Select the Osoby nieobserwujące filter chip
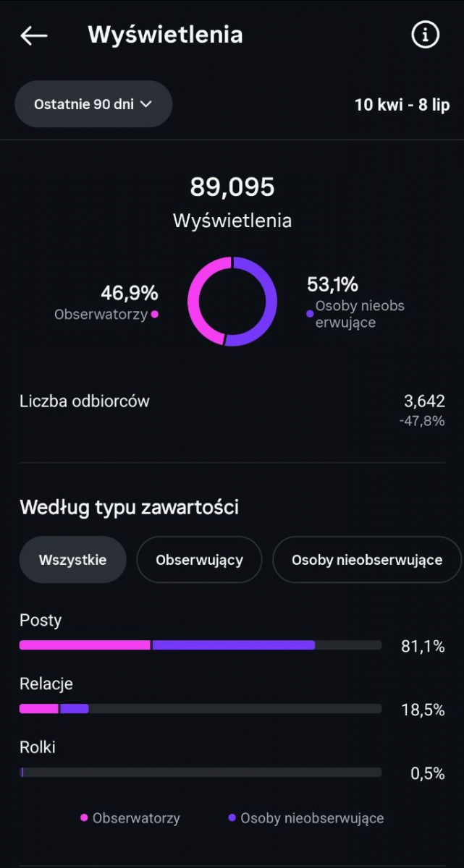Viewport: 464px width, 868px height. 366,559
